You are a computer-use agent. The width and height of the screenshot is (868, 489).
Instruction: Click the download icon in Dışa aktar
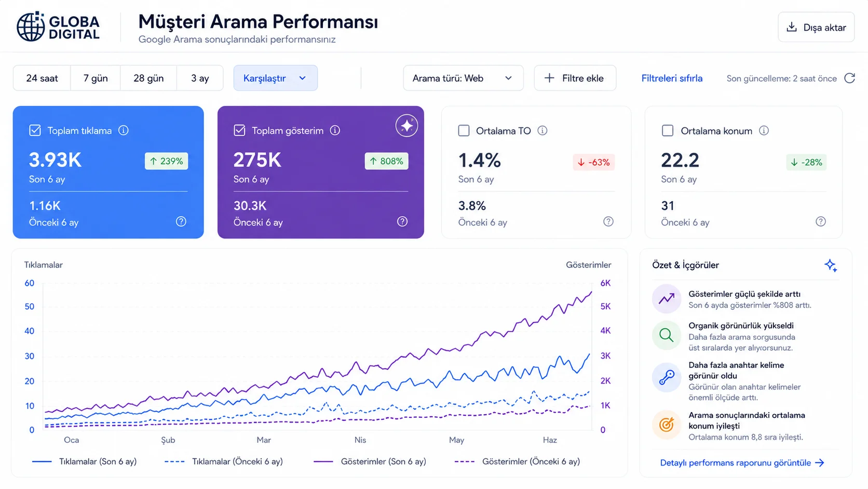(792, 27)
